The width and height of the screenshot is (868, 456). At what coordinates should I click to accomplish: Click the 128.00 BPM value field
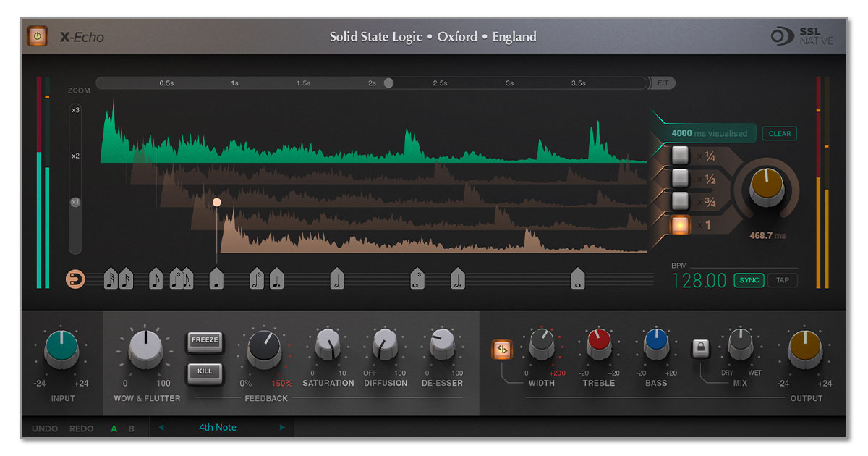pos(699,281)
